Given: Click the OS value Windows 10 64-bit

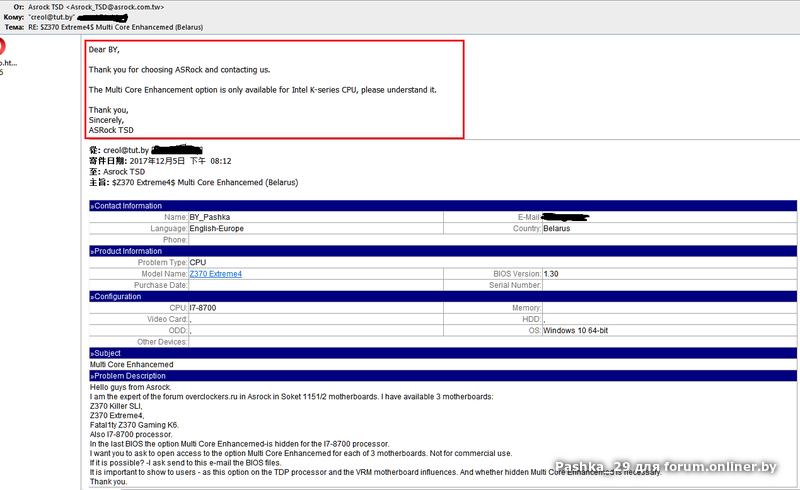Looking at the screenshot, I should [x=576, y=330].
